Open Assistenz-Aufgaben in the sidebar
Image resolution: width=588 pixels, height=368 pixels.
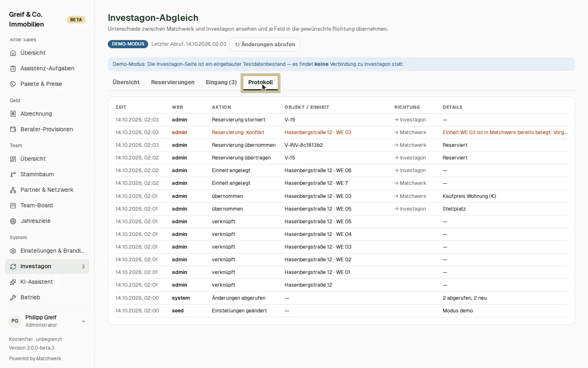[x=47, y=69]
